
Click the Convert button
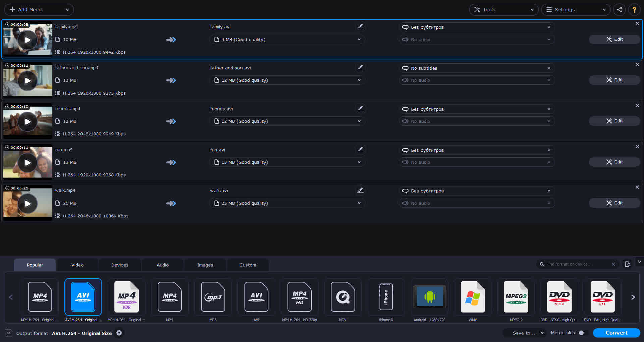tap(616, 333)
